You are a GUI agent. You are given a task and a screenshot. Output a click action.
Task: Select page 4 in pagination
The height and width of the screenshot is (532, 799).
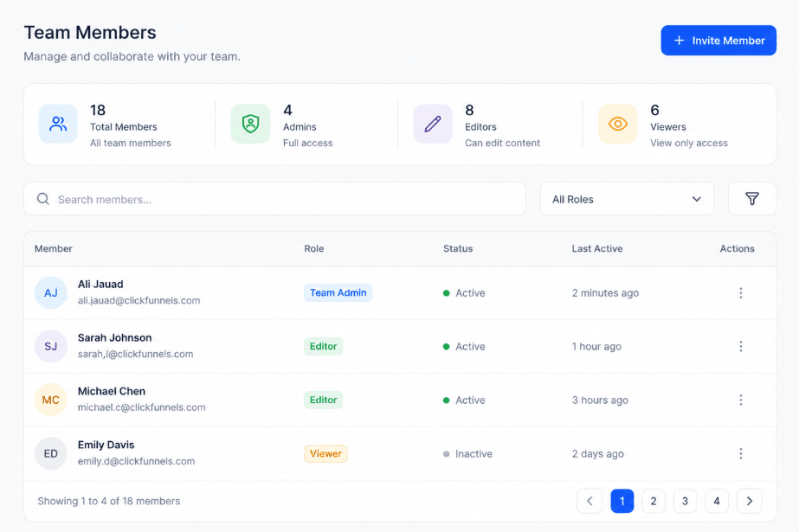[717, 501]
